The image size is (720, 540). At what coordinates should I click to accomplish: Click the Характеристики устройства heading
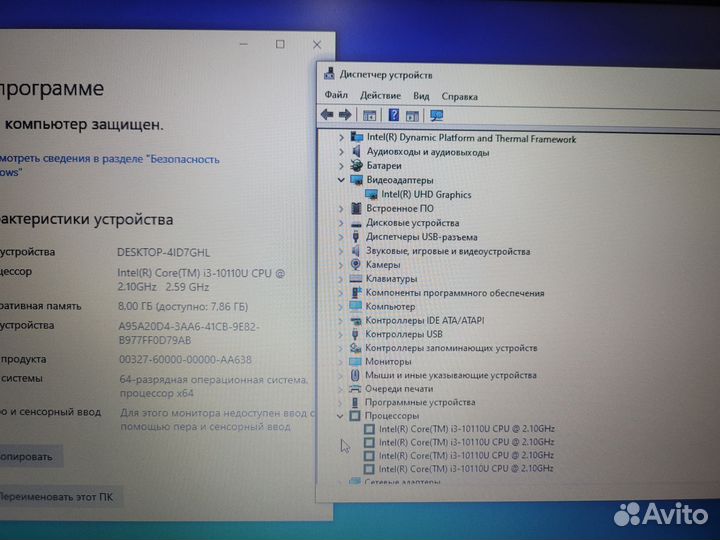86,219
